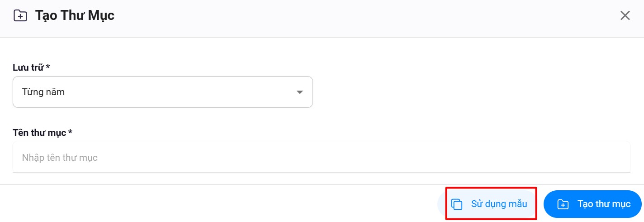Click the Tạo thư mục button label text
The height and width of the screenshot is (222, 644).
coord(604,204)
